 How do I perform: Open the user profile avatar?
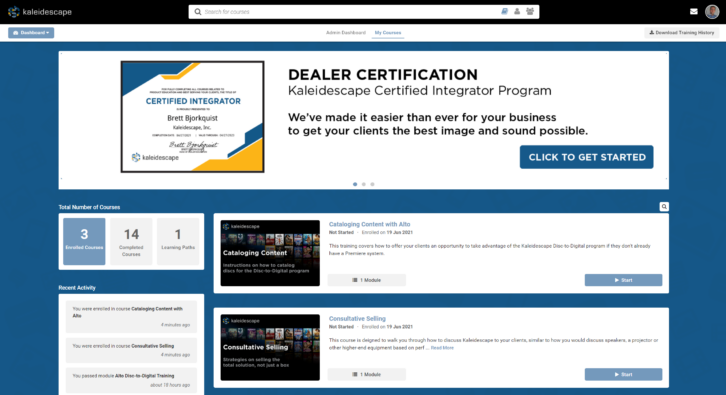pos(712,12)
